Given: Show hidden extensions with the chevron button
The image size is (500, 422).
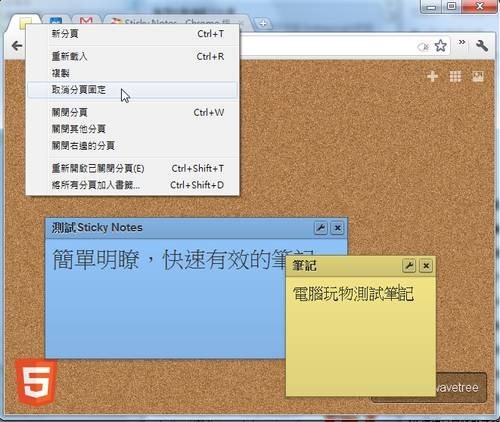Looking at the screenshot, I should point(462,42).
